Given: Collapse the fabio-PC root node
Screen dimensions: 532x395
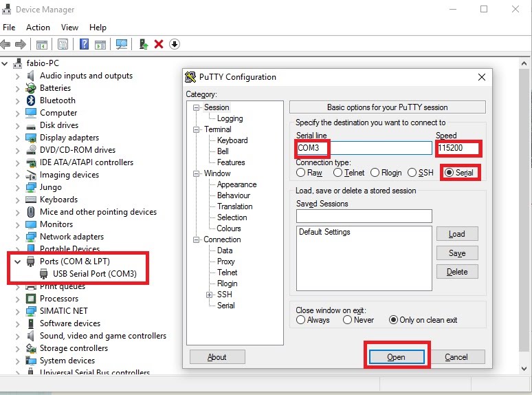Looking at the screenshot, I should 5,63.
